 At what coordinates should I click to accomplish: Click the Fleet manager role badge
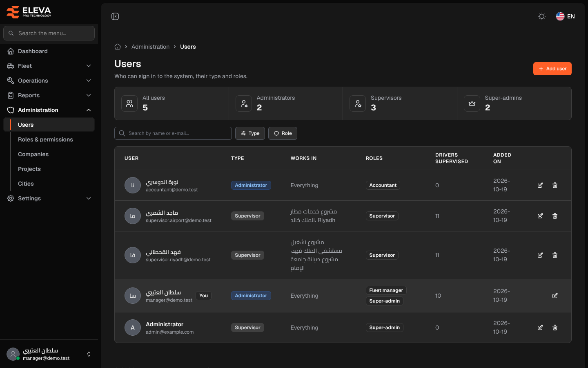(x=386, y=290)
